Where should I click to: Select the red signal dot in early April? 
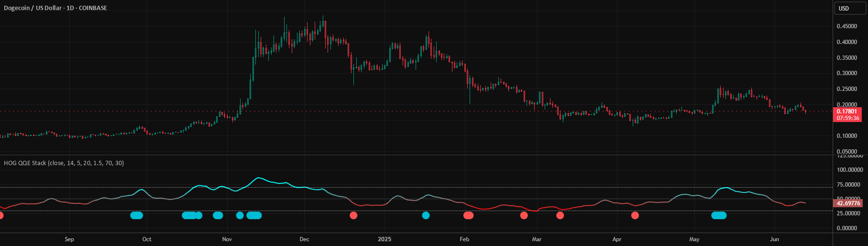[635, 215]
